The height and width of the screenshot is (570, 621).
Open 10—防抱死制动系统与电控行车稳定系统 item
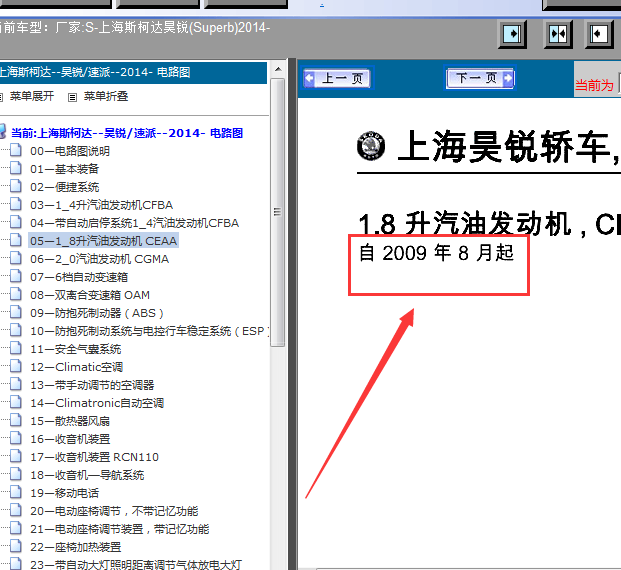coord(150,331)
